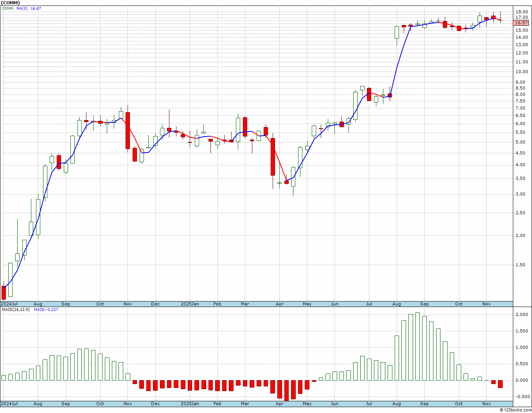Click the 14.00 price axis label
532x413 pixels.
tap(522, 37)
